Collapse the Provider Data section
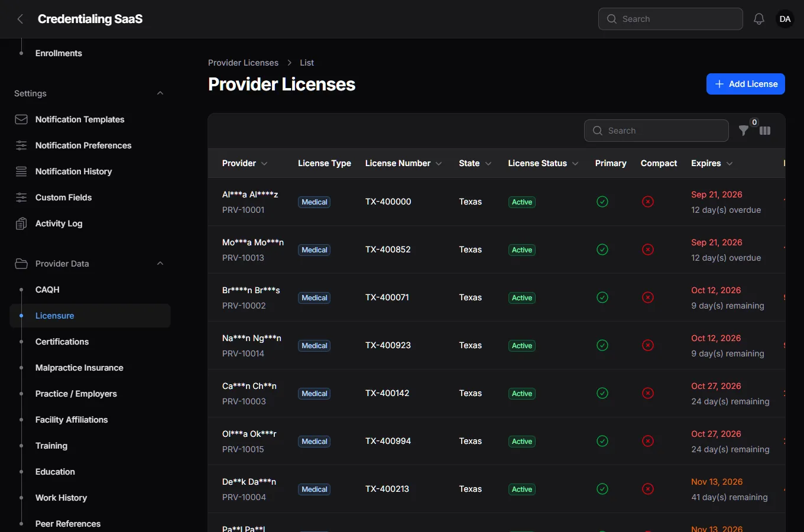Image resolution: width=804 pixels, height=532 pixels. click(x=160, y=264)
